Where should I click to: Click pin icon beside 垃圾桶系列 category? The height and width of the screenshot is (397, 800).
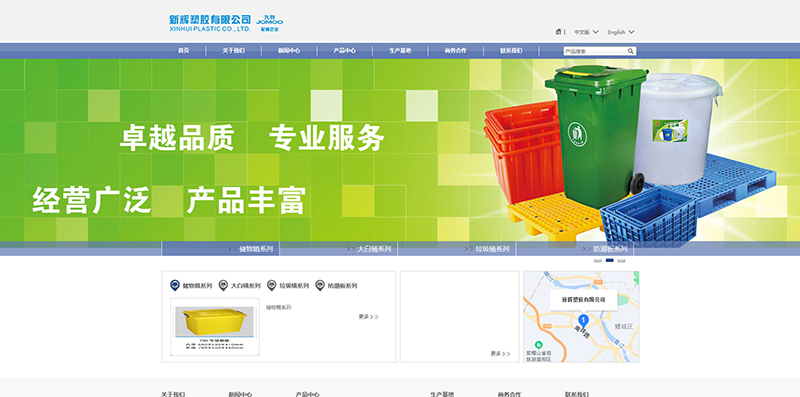[271, 285]
